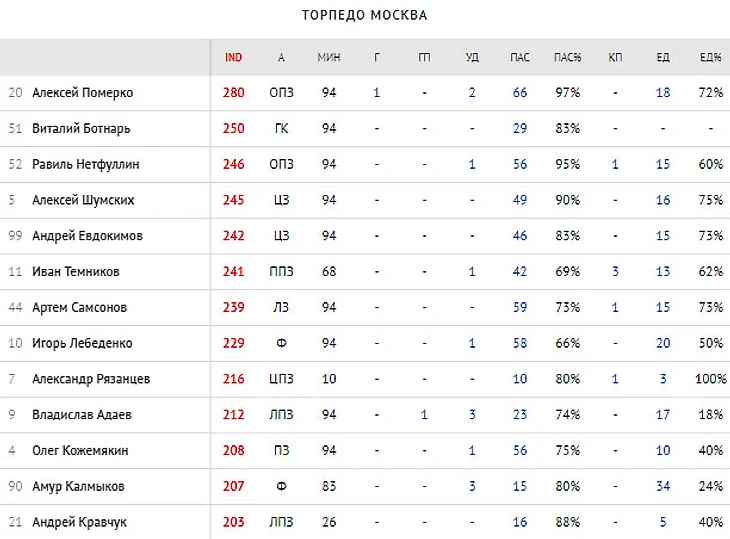Click the Торпедо Москва team title
Screen dimensions: 730x539
[x=364, y=15]
